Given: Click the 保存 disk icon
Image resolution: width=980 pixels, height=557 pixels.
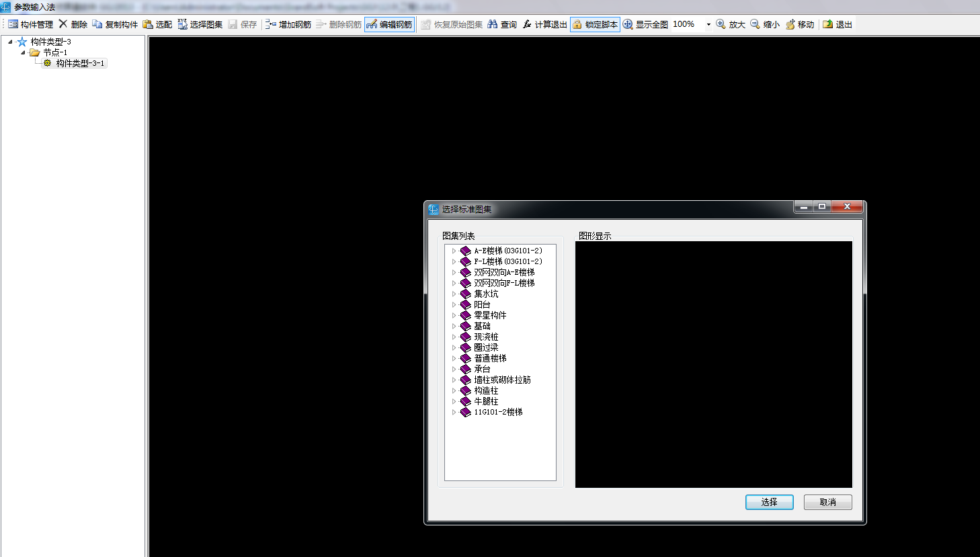Looking at the screenshot, I should (233, 24).
